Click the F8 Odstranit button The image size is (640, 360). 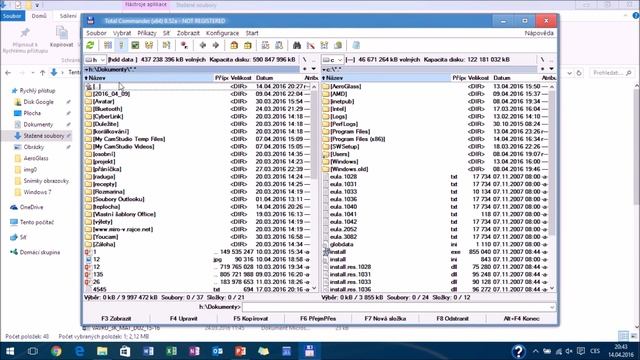pyautogui.click(x=453, y=318)
